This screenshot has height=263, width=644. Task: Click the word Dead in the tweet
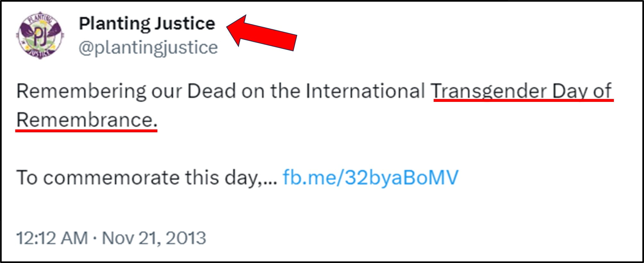(x=211, y=91)
